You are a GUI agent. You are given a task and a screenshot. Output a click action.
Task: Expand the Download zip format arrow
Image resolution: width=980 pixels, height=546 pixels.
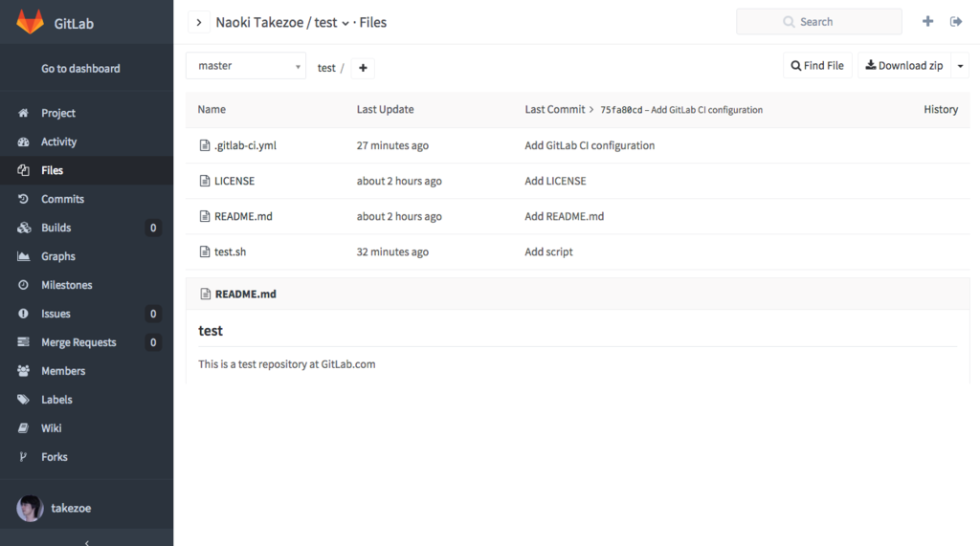pyautogui.click(x=960, y=66)
